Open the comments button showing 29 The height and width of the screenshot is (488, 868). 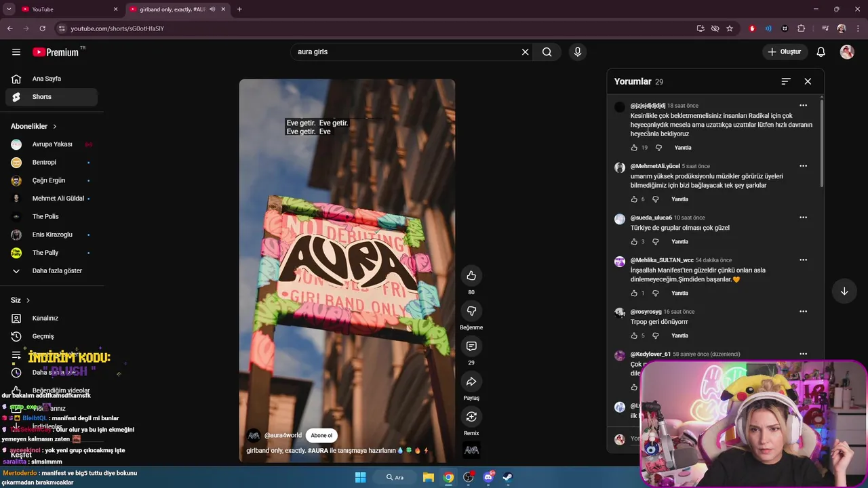471,346
